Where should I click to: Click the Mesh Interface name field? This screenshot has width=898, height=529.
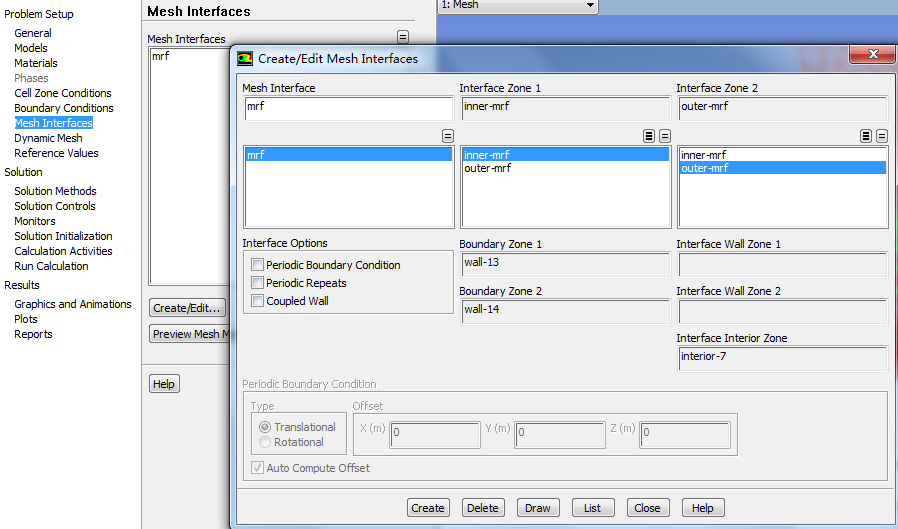(x=349, y=108)
